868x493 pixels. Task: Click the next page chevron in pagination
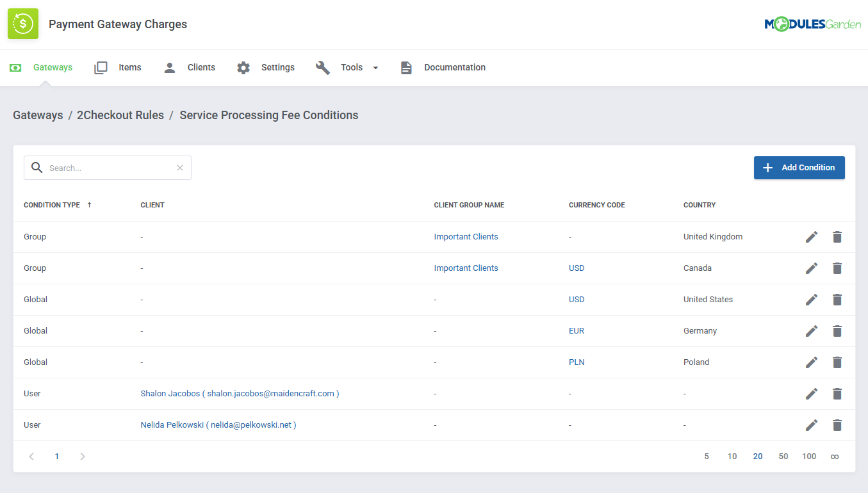pos(82,456)
